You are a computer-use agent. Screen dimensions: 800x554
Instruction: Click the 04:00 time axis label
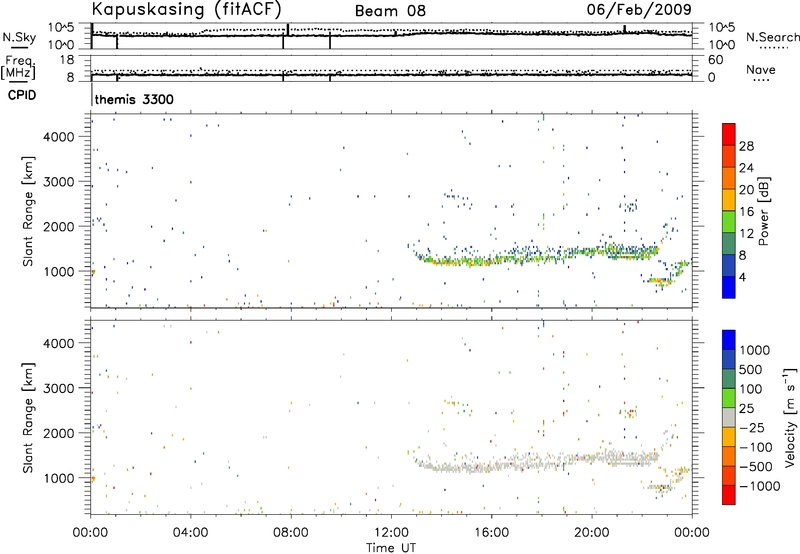click(x=190, y=533)
